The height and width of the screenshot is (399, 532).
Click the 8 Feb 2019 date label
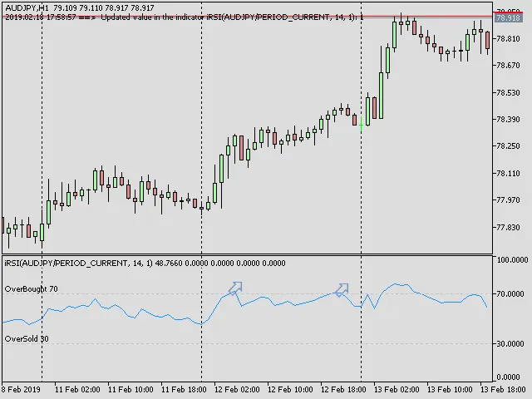(21, 389)
